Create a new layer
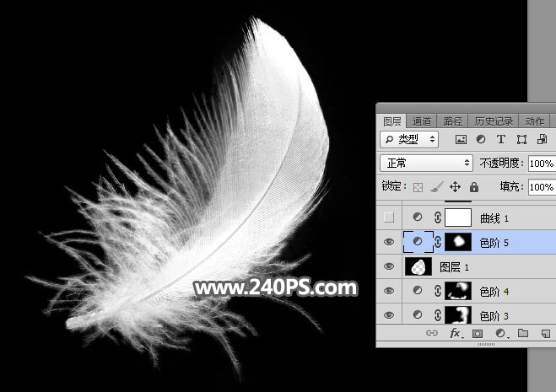Image resolution: width=556 pixels, height=392 pixels. pos(546,334)
